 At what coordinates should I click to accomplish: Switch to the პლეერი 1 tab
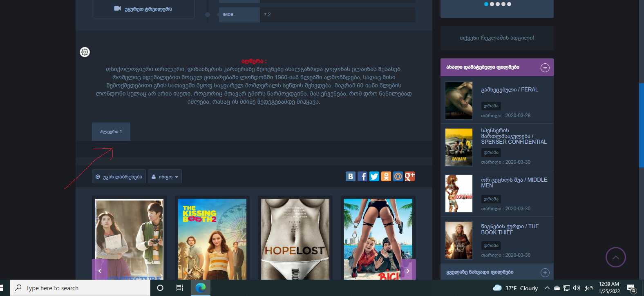tap(111, 131)
